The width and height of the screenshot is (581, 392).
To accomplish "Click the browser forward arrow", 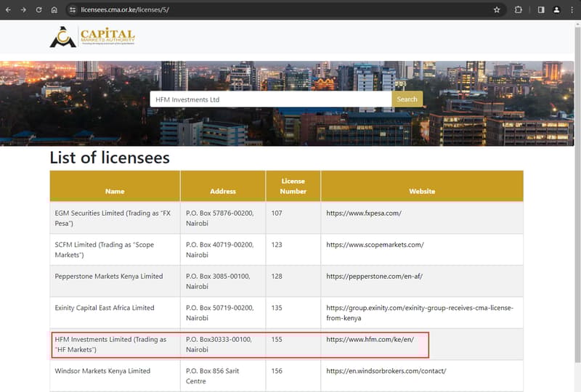I will point(23,9).
